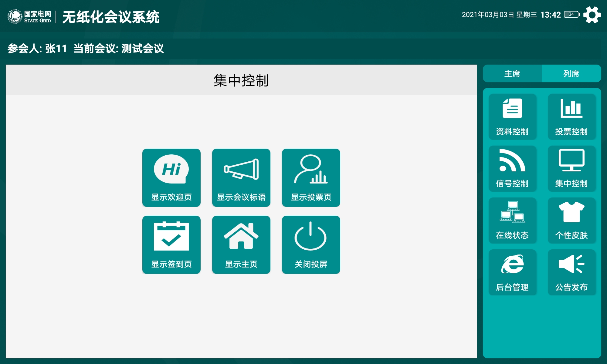Switch to the 主席 tab

[512, 73]
